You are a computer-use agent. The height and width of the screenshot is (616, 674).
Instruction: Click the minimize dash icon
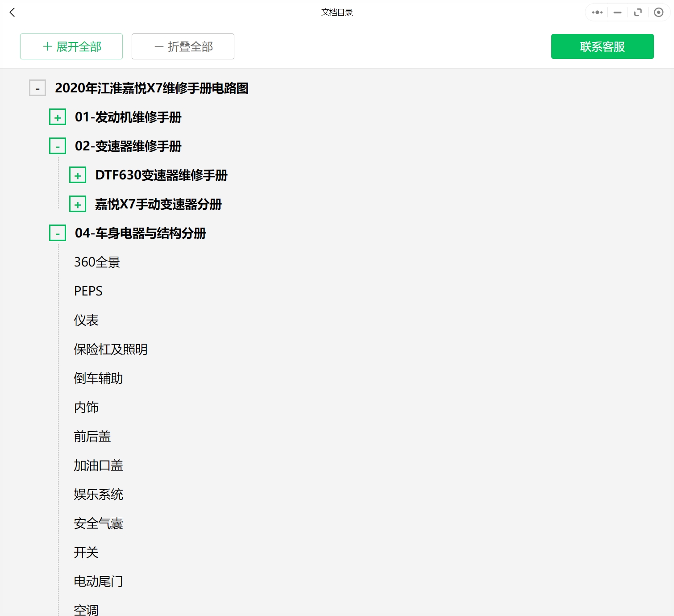(x=617, y=12)
